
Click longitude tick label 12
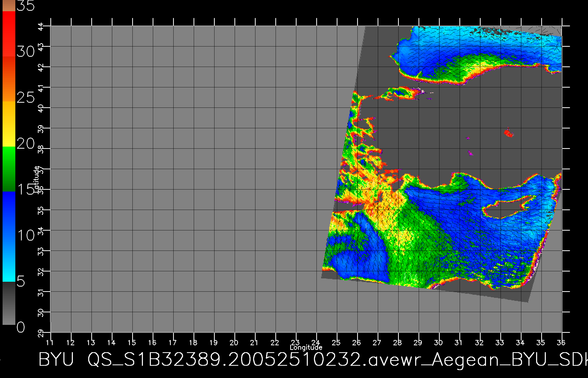pos(71,343)
